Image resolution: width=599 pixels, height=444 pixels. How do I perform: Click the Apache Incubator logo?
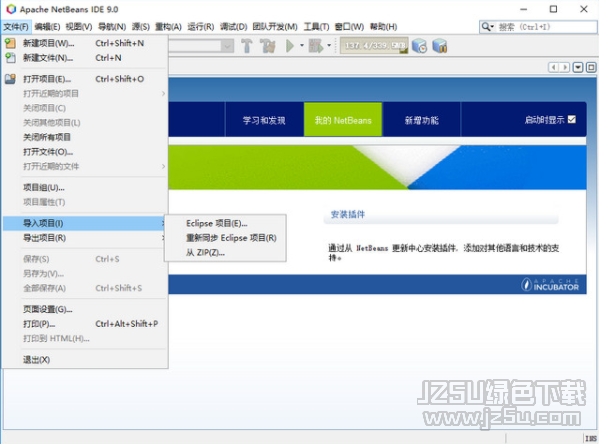tap(550, 284)
